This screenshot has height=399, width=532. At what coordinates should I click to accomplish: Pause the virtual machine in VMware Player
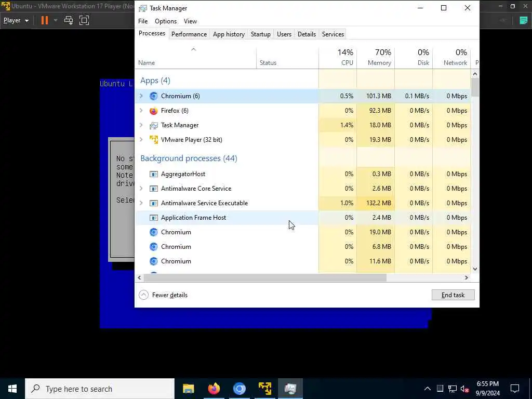[45, 20]
